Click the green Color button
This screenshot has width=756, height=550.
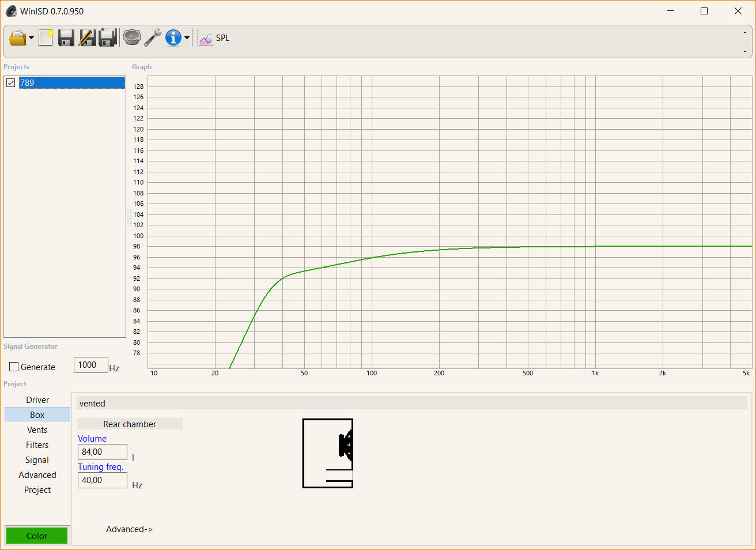[x=37, y=536]
